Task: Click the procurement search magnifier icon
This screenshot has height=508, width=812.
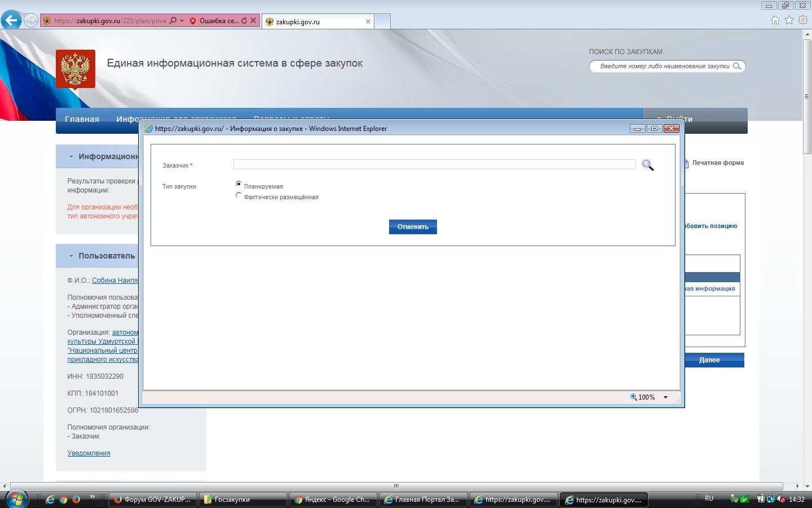Action: pos(737,66)
